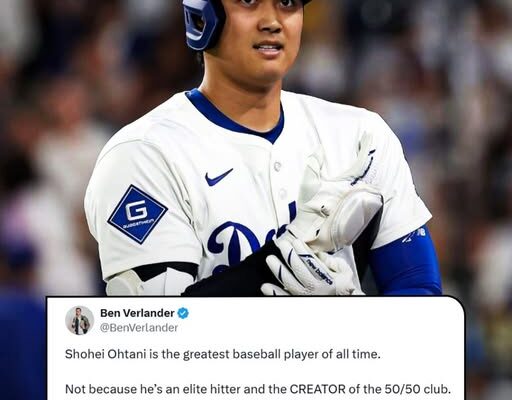Click the words Shohei Ohtani in tweet
512x400 pixels.
[105, 354]
